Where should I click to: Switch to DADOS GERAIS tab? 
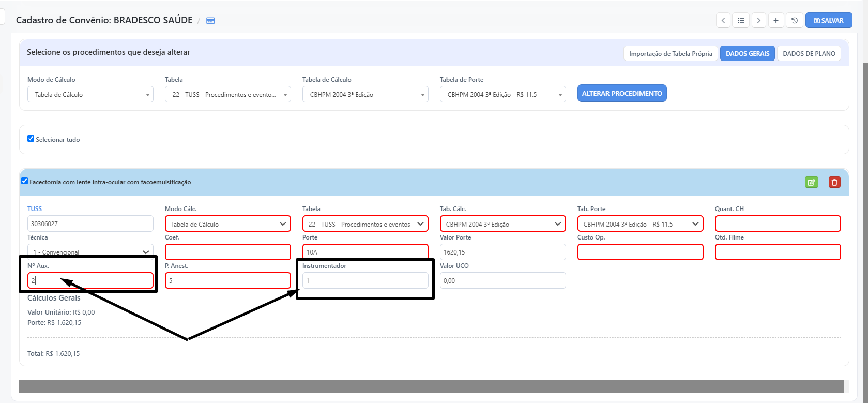[x=748, y=54]
